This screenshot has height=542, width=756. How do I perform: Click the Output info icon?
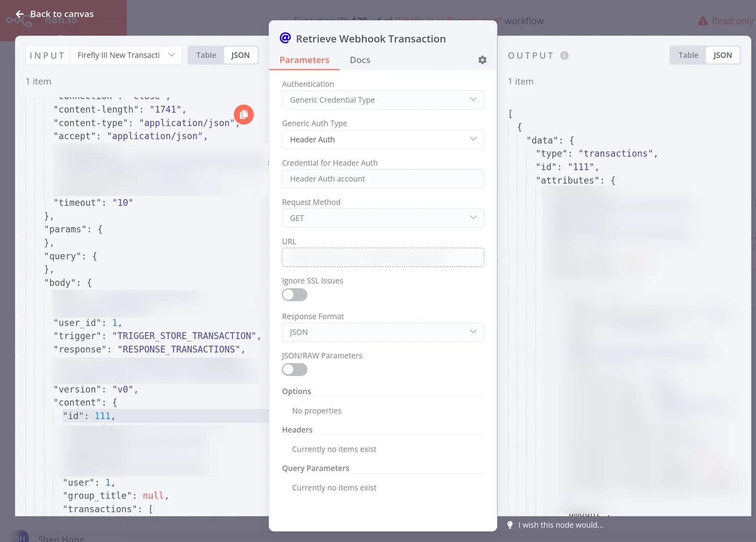pyautogui.click(x=564, y=55)
